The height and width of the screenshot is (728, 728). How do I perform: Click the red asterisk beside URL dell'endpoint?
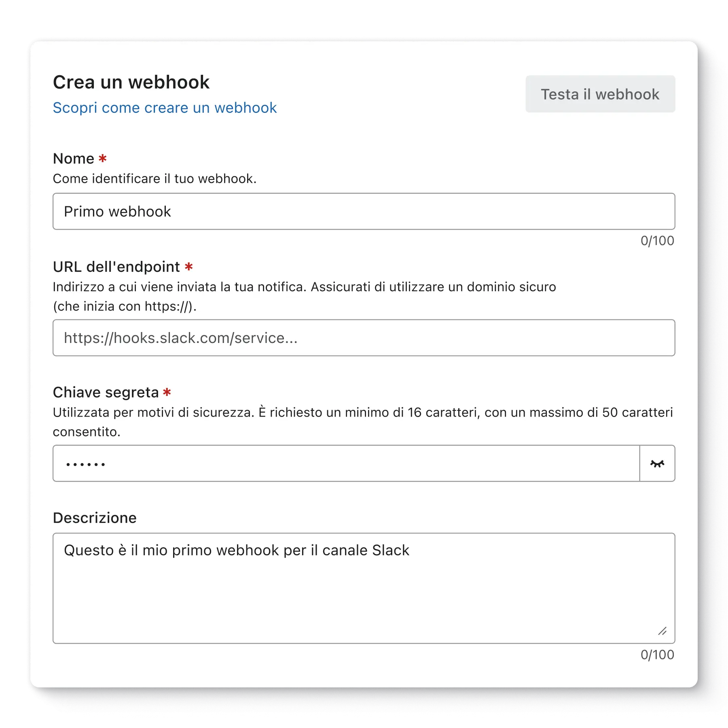[x=188, y=266]
